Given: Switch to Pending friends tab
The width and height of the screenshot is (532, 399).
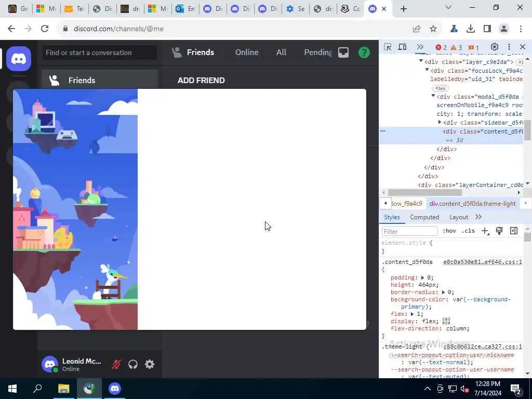Looking at the screenshot, I should click(318, 52).
